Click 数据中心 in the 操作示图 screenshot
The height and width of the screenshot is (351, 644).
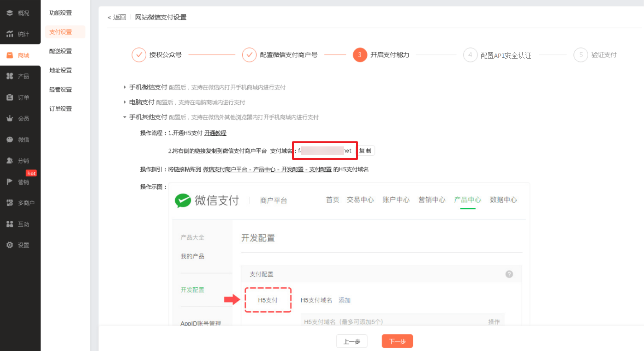click(x=503, y=200)
